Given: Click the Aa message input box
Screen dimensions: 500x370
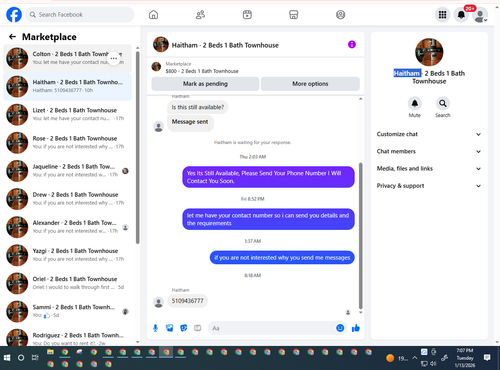Looking at the screenshot, I should (272, 328).
